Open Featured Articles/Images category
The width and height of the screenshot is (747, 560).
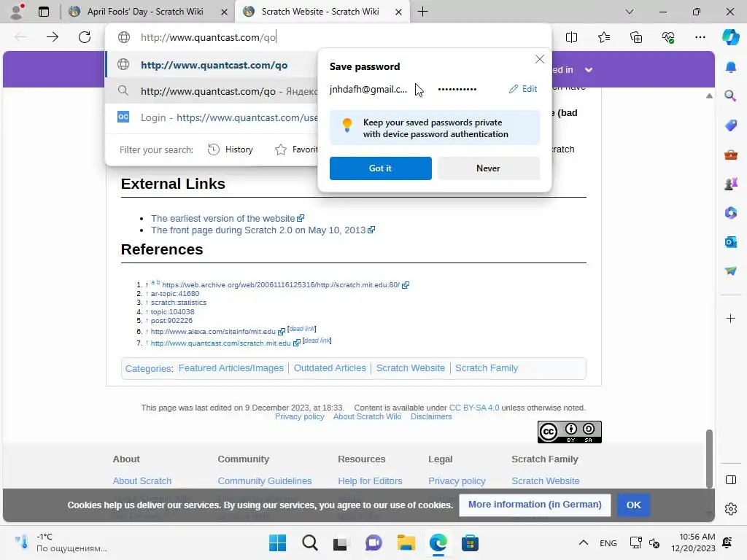point(231,368)
